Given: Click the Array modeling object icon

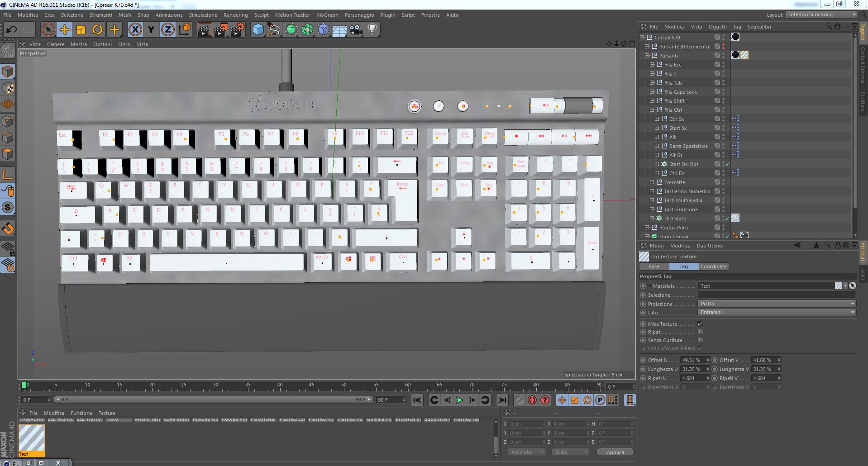Looking at the screenshot, I should (x=307, y=30).
